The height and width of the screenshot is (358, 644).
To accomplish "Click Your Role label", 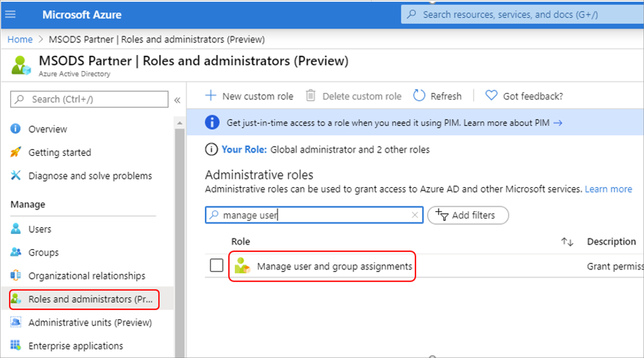I will point(244,150).
